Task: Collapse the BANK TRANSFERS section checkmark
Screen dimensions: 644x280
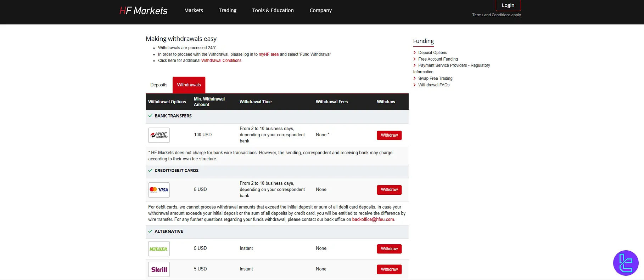Action: point(150,116)
